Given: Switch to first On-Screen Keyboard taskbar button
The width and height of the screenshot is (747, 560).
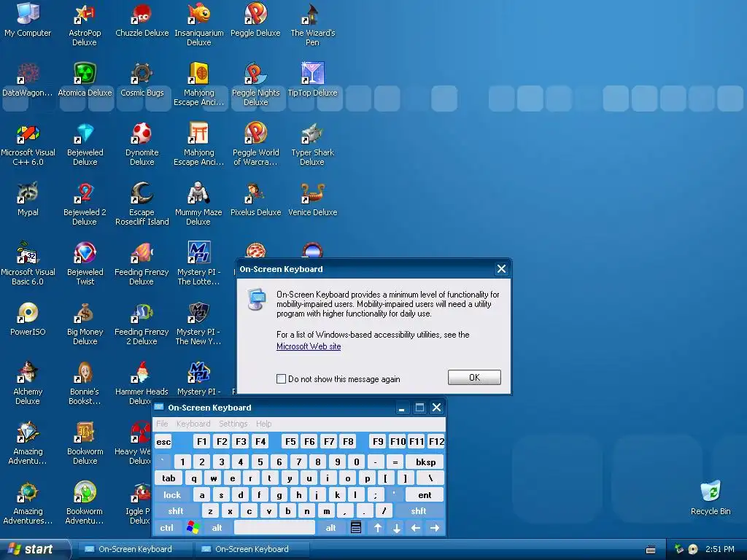Looking at the screenshot, I should coord(134,549).
